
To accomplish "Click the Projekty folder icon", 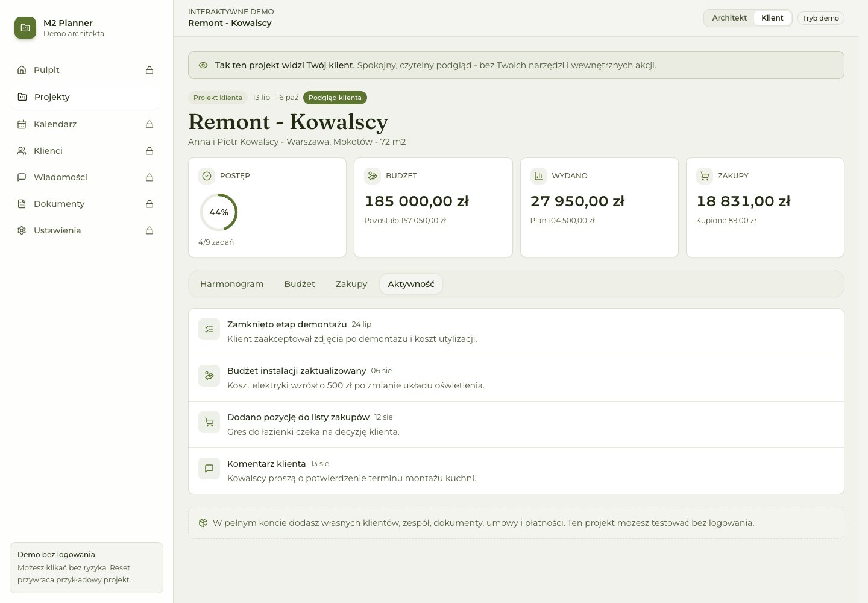I will click(x=22, y=97).
